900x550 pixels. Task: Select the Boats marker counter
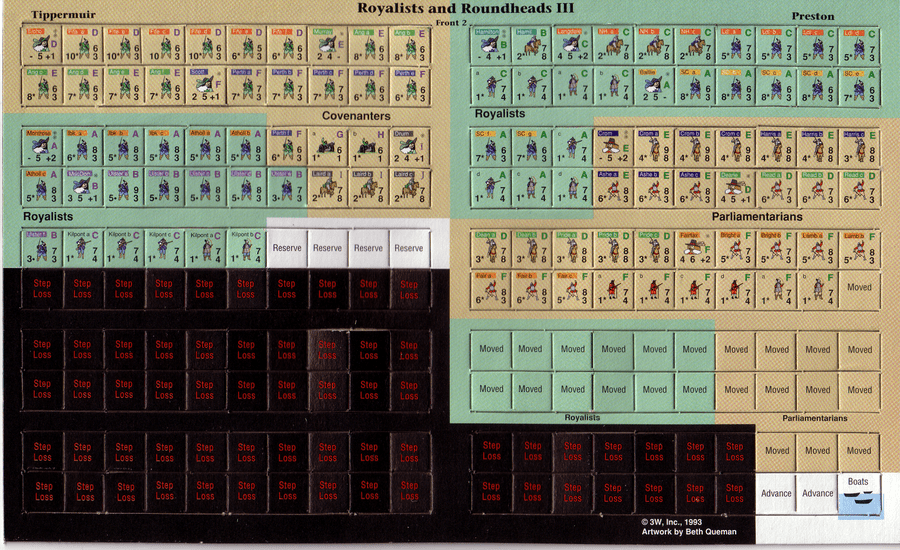point(859,493)
